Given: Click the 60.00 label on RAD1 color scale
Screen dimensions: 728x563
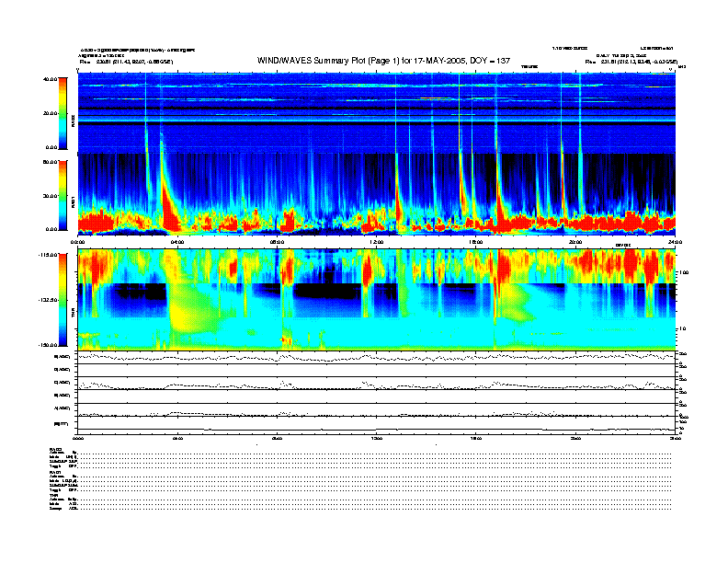Looking at the screenshot, I should click(50, 162).
